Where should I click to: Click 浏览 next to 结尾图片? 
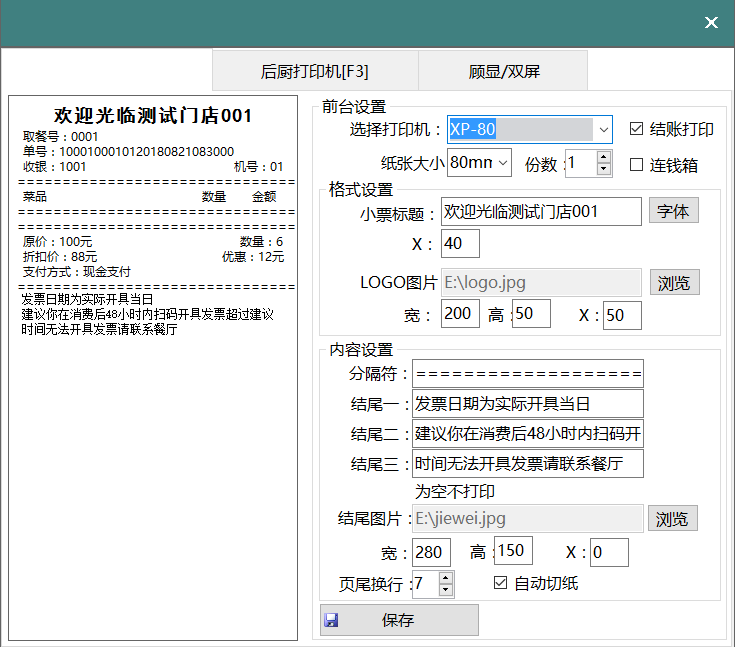click(672, 518)
